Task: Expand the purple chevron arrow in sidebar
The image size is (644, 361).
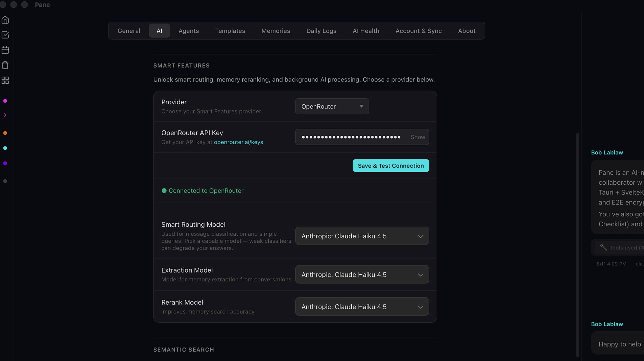Action: tap(5, 115)
